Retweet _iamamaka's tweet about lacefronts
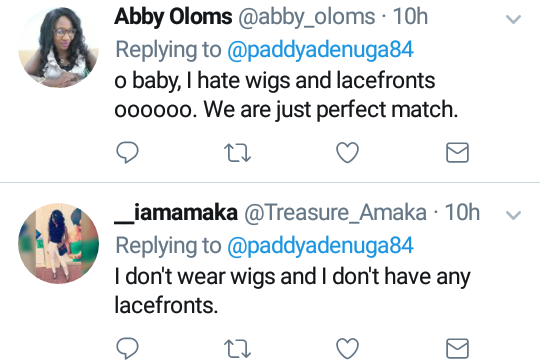This screenshot has width=540, height=364. point(237,349)
